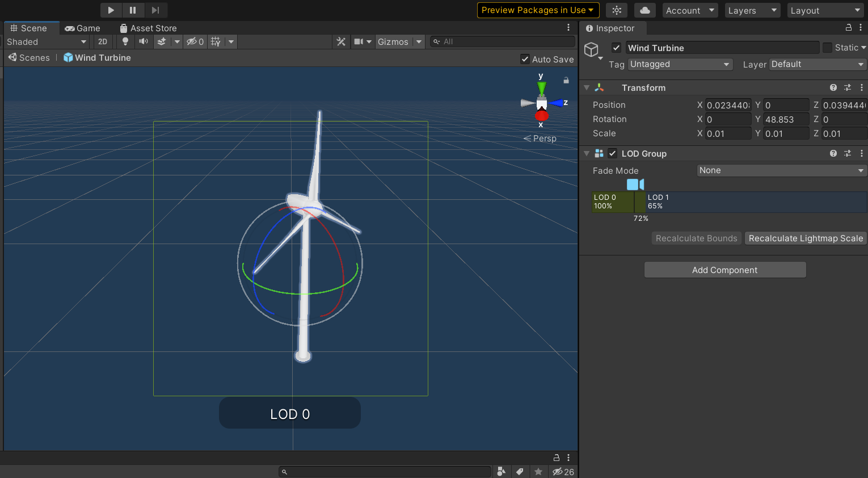The image size is (868, 478).
Task: Open LOD Group presets slider icon
Action: point(848,154)
